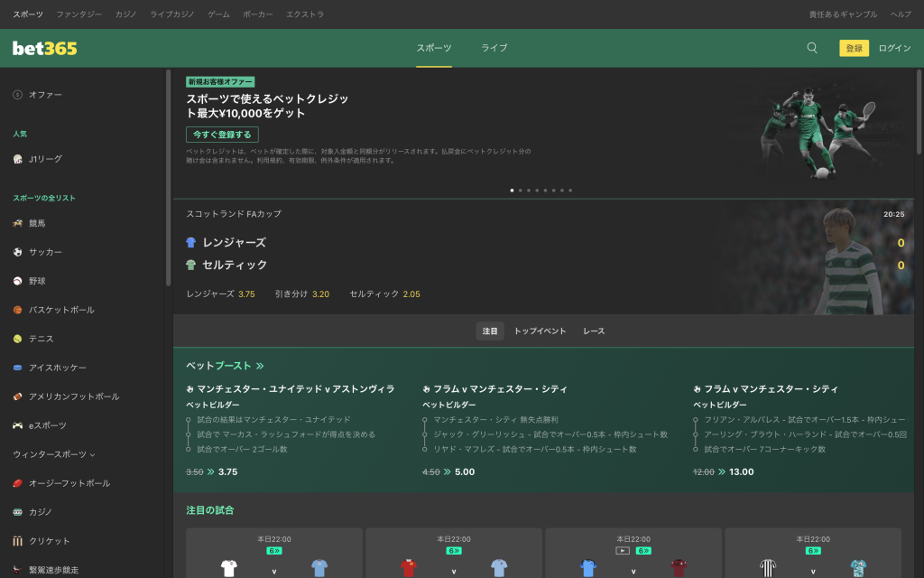Image resolution: width=924 pixels, height=578 pixels.
Task: Open ライブカジノ in the top bar
Action: point(172,14)
